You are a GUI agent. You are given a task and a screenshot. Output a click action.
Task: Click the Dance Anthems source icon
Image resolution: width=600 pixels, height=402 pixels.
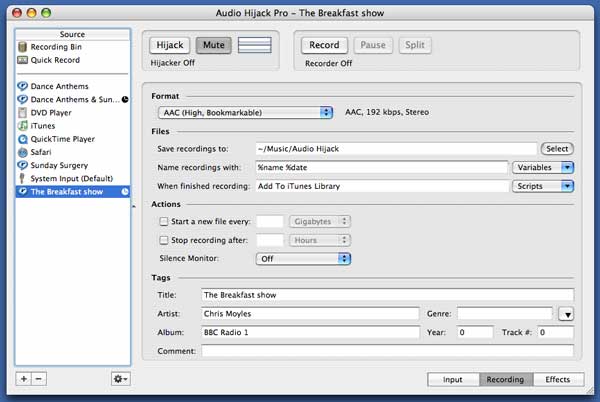tap(23, 86)
